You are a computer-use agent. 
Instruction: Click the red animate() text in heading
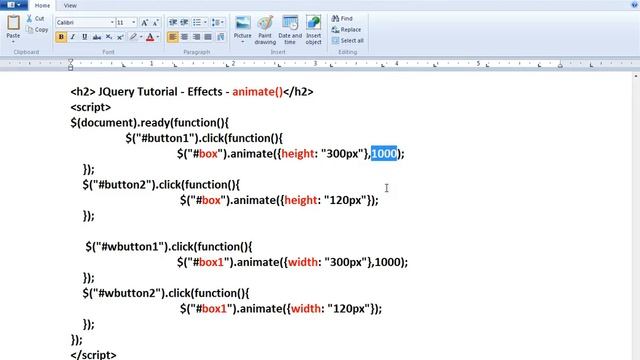tap(258, 92)
